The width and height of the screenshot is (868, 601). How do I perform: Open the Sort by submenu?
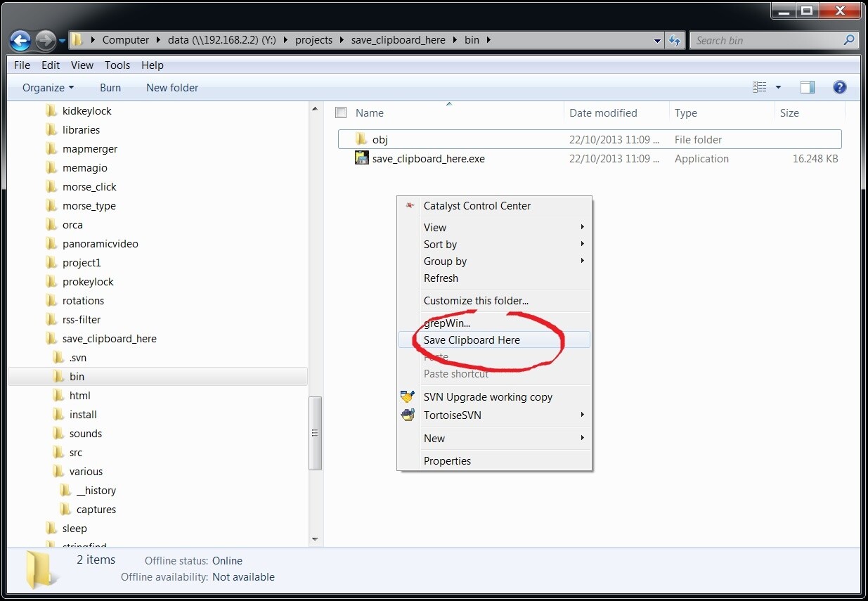[x=494, y=244]
